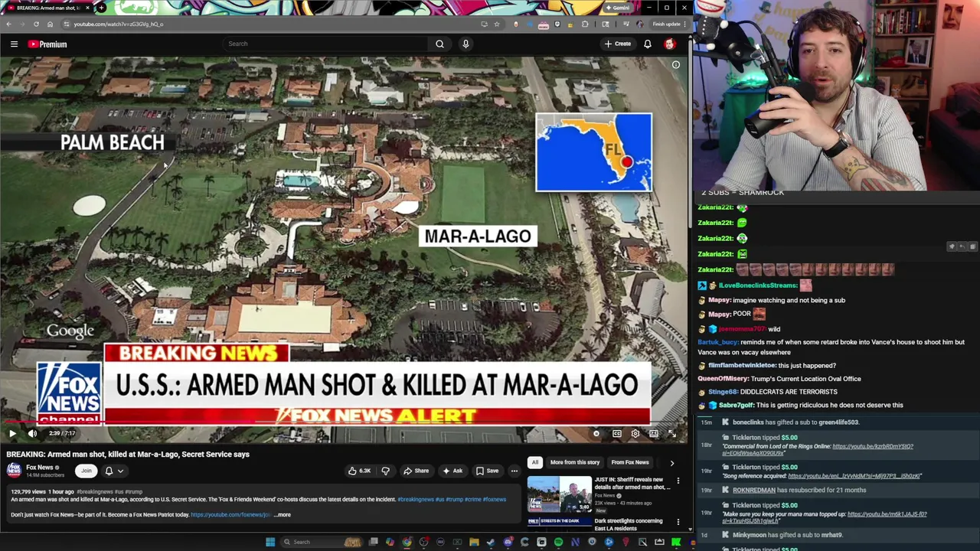Open Steam from the taskbar
Viewport: 980px width, 551px height.
[491, 542]
